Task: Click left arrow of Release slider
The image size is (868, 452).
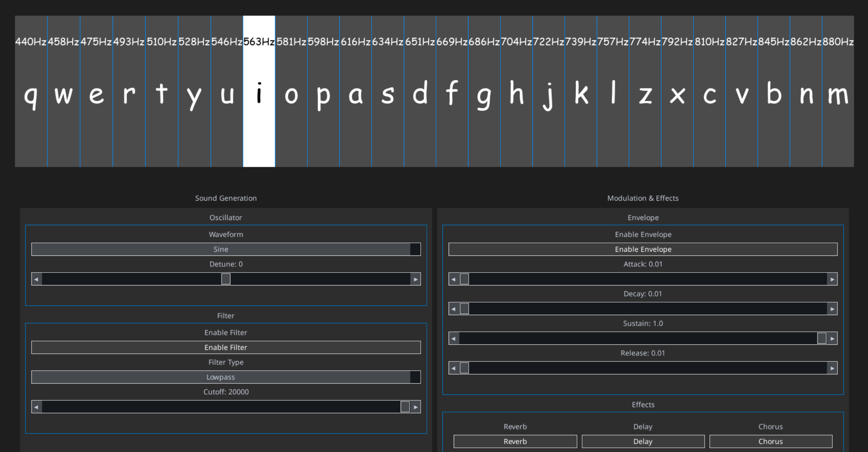Action: pos(453,368)
